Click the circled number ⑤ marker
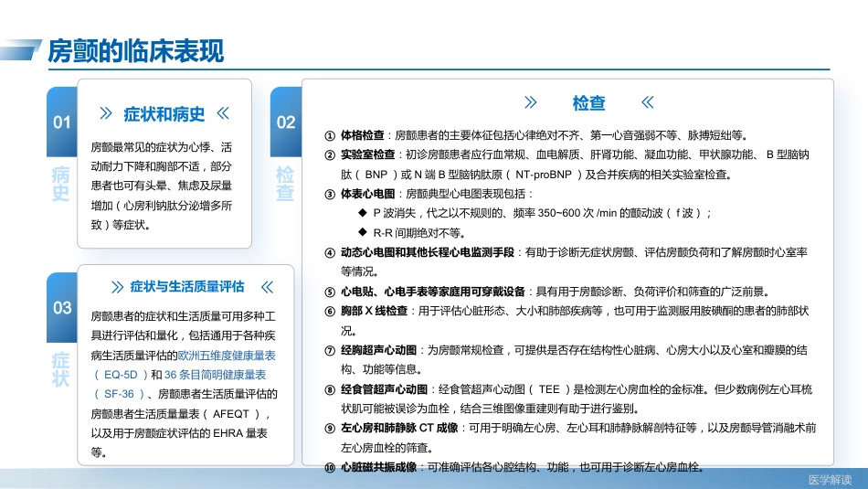The width and height of the screenshot is (868, 489). (x=330, y=292)
